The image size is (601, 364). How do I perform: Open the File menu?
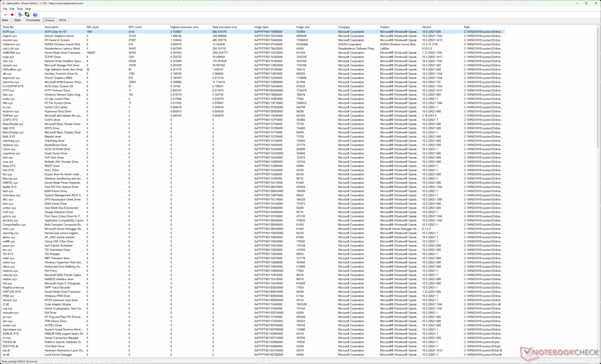[5, 9]
